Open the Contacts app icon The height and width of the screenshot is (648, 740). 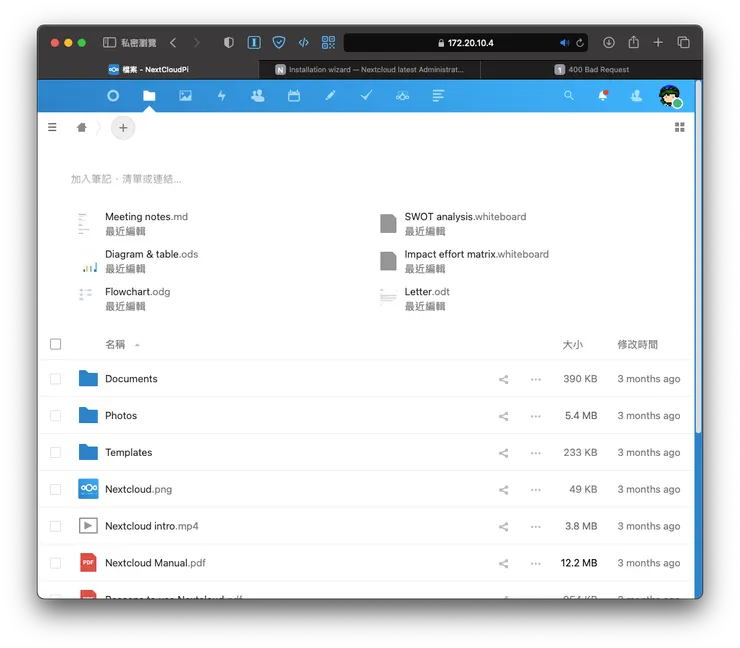[x=258, y=96]
